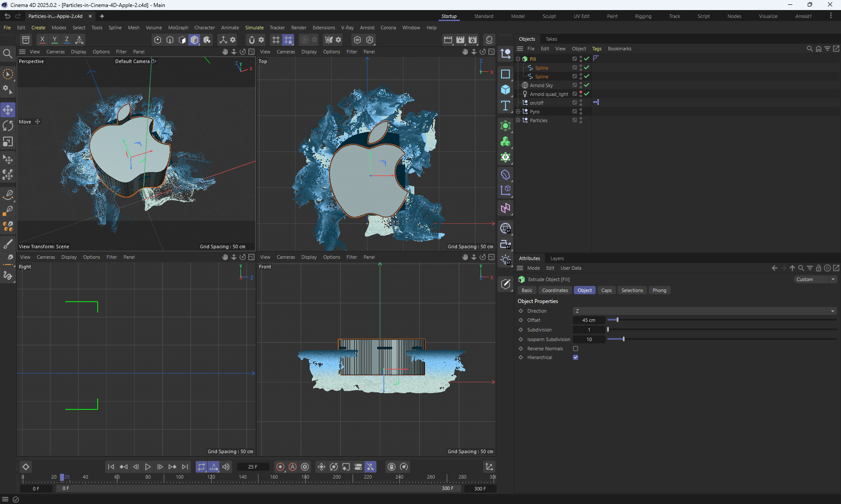The height and width of the screenshot is (504, 841).
Task: Uncheck the Hierarchical checkbox
Action: [x=576, y=357]
